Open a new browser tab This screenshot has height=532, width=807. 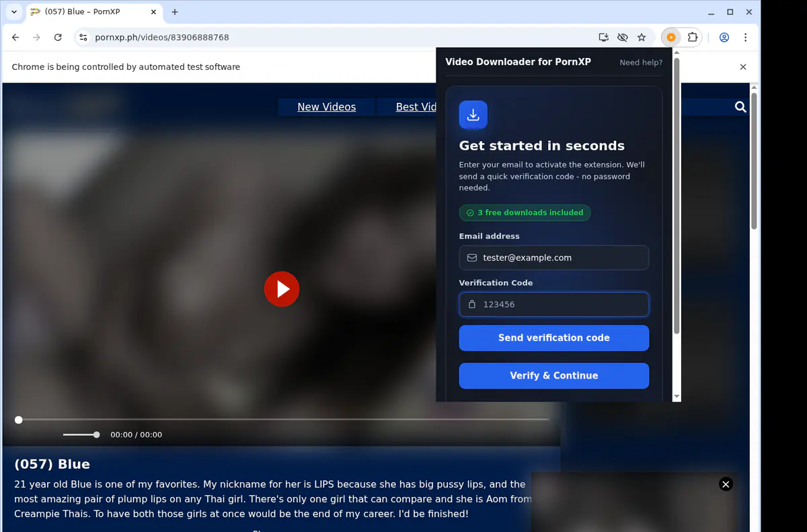[x=175, y=12]
